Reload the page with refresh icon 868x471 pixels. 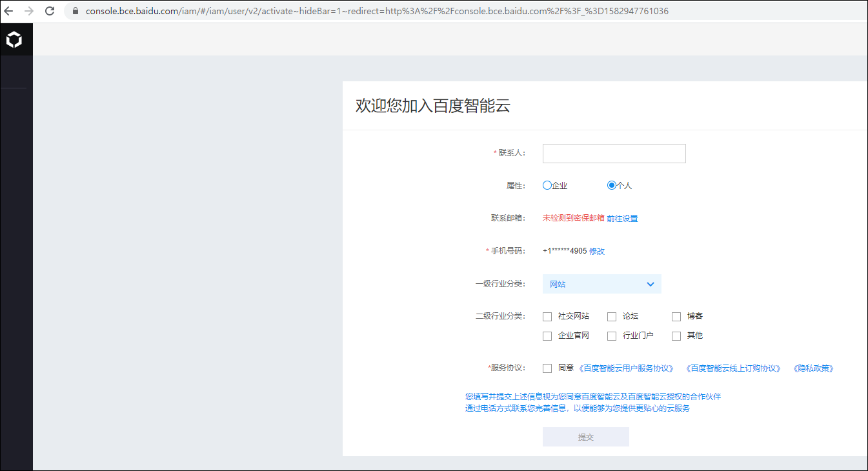[50, 11]
